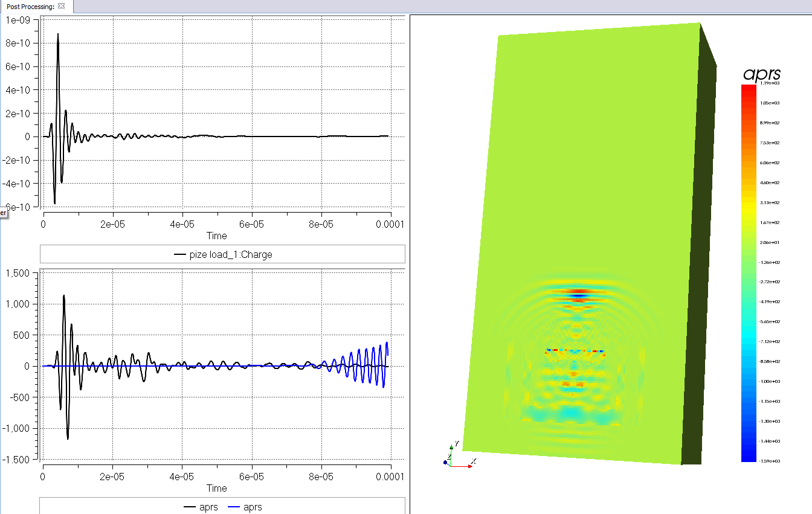The width and height of the screenshot is (812, 514).
Task: Click the green Y-axis arrow of the triad
Action: pos(451,451)
